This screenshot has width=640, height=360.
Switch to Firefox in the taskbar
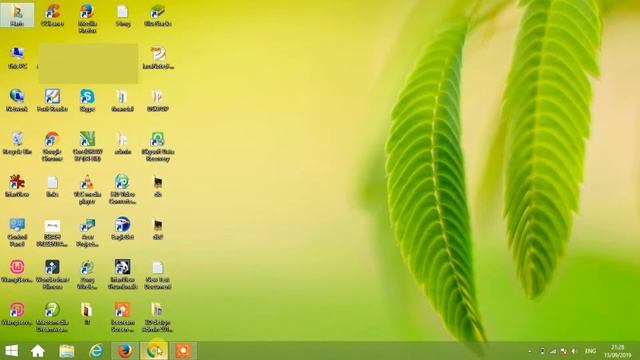tap(125, 351)
